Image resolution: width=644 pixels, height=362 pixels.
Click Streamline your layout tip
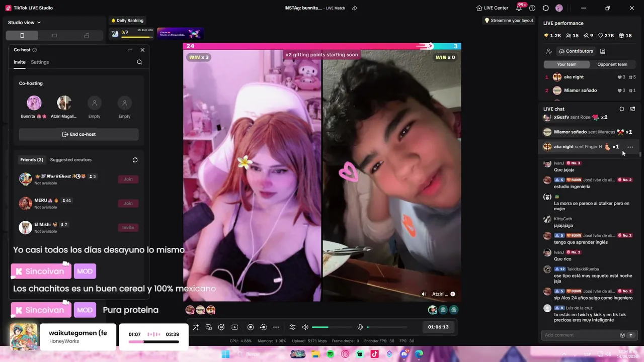[509, 21]
